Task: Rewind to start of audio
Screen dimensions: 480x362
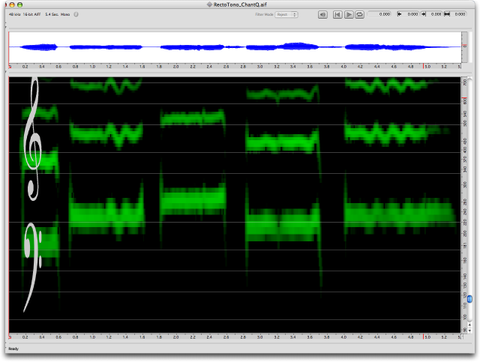Action: (337, 15)
